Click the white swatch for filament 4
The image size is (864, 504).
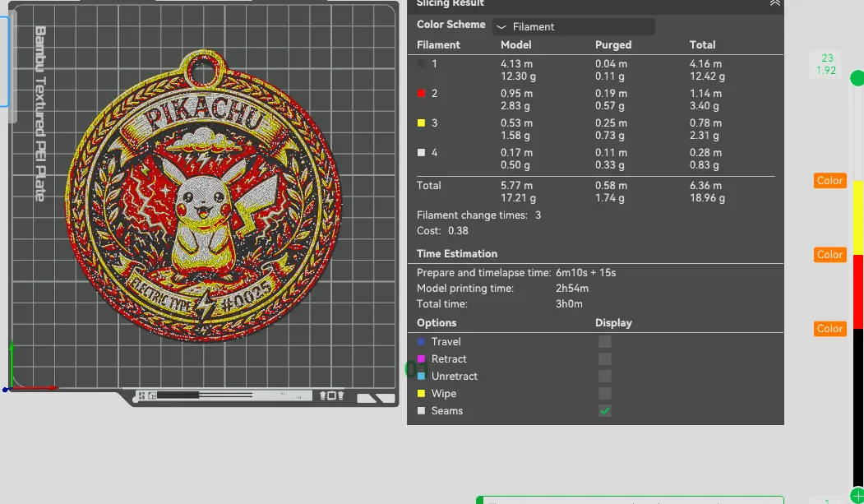pos(421,153)
